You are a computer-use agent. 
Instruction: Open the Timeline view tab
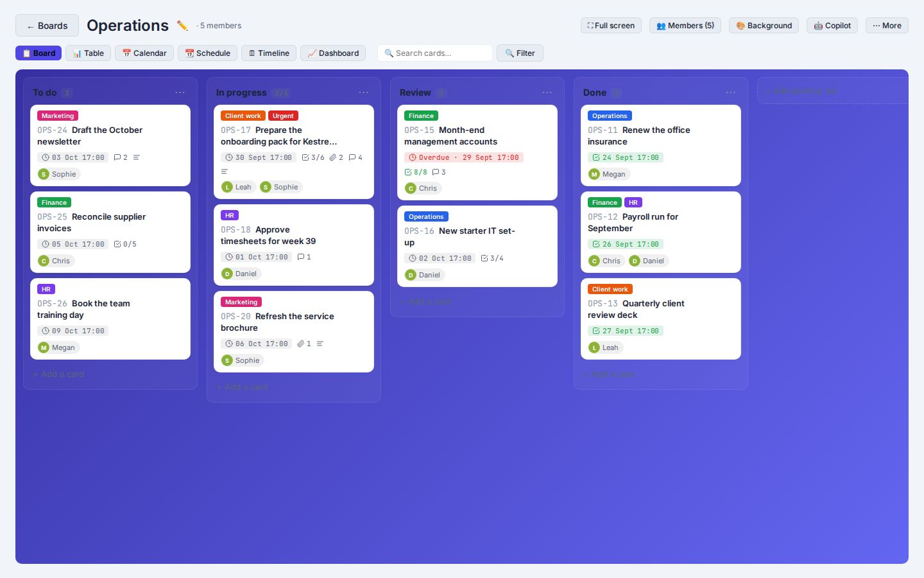(x=269, y=53)
